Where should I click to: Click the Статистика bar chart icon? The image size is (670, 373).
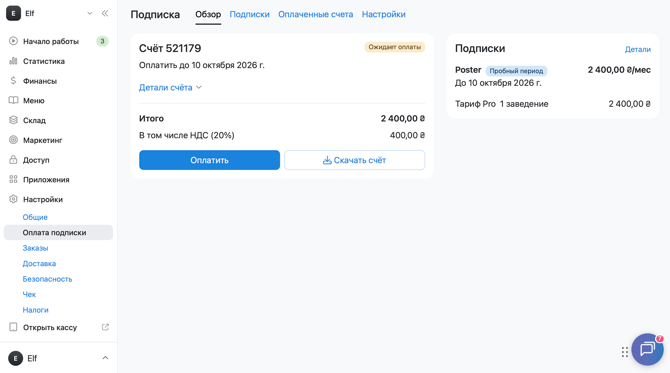[13, 61]
